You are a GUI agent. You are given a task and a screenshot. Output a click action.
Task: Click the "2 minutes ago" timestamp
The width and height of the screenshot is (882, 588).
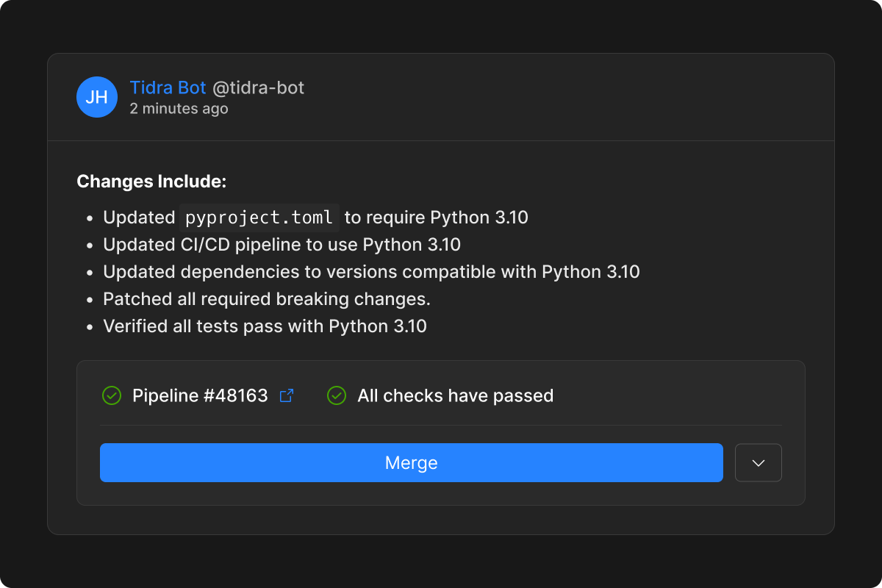[x=179, y=109]
